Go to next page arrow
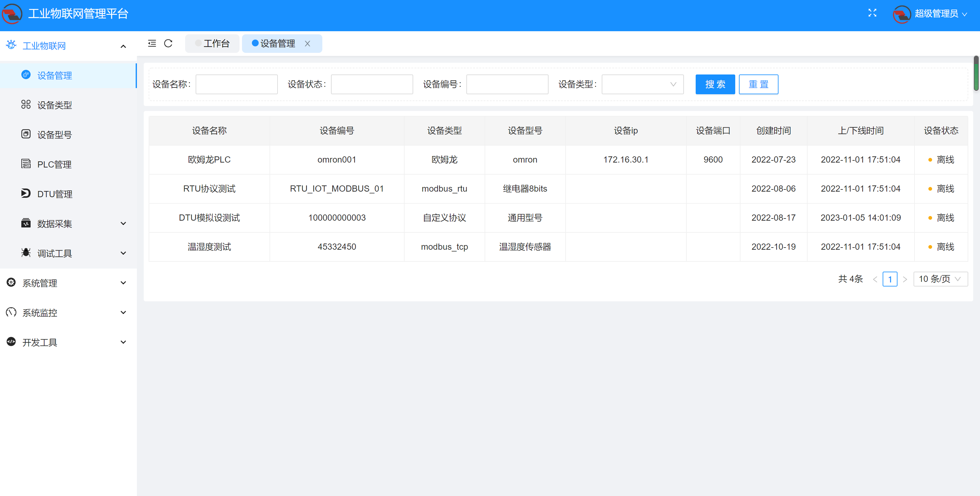Image resolution: width=980 pixels, height=496 pixels. 905,279
